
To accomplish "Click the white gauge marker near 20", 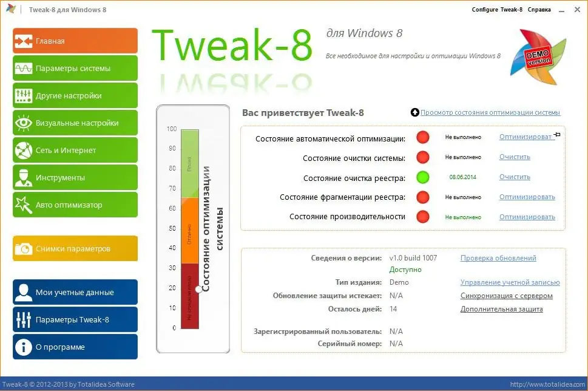I will tap(199, 290).
